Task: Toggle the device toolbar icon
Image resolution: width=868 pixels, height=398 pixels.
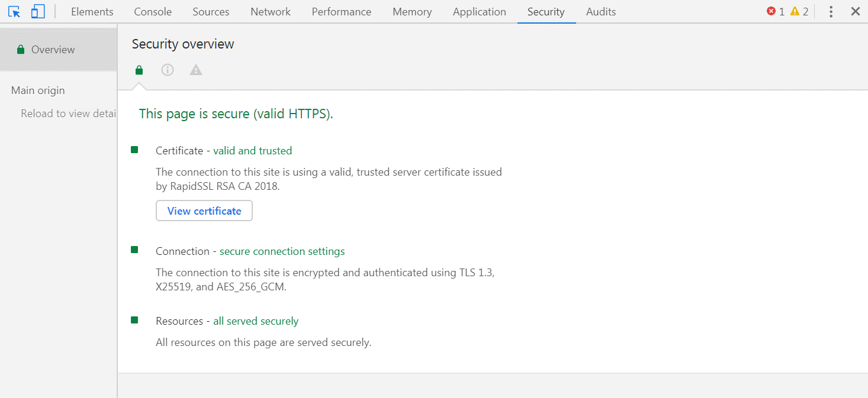Action: pos(37,11)
